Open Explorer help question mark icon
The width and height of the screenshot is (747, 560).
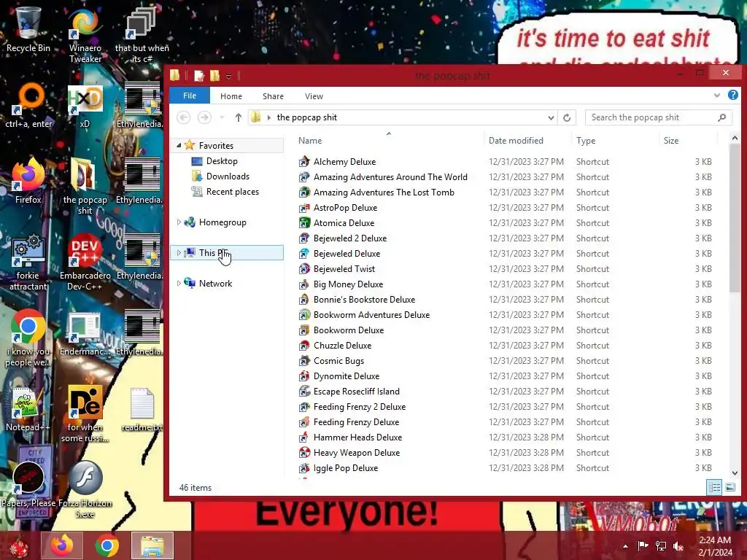pyautogui.click(x=732, y=96)
